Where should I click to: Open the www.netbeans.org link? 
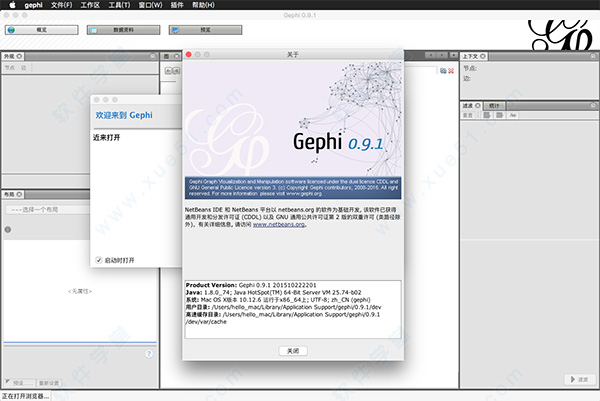point(279,224)
